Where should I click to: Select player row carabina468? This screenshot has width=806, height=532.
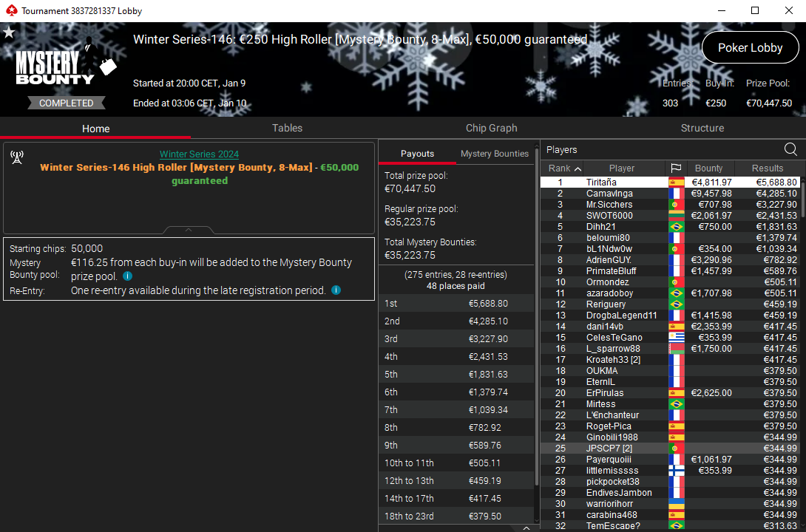670,515
